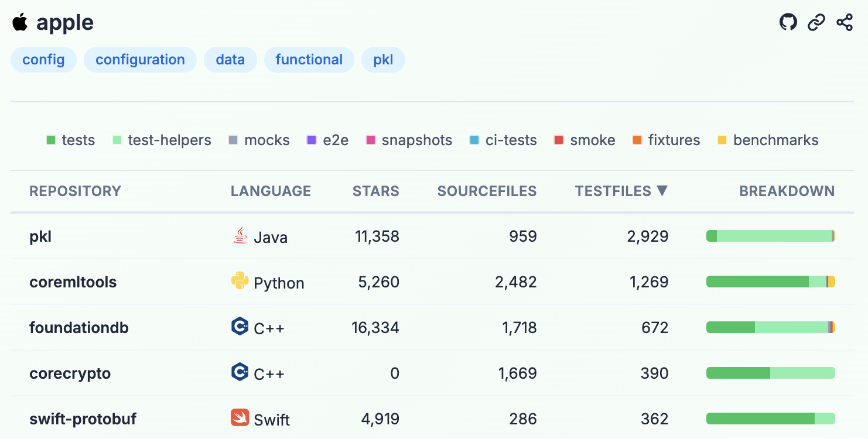Toggle the smoke legend item

coord(585,140)
